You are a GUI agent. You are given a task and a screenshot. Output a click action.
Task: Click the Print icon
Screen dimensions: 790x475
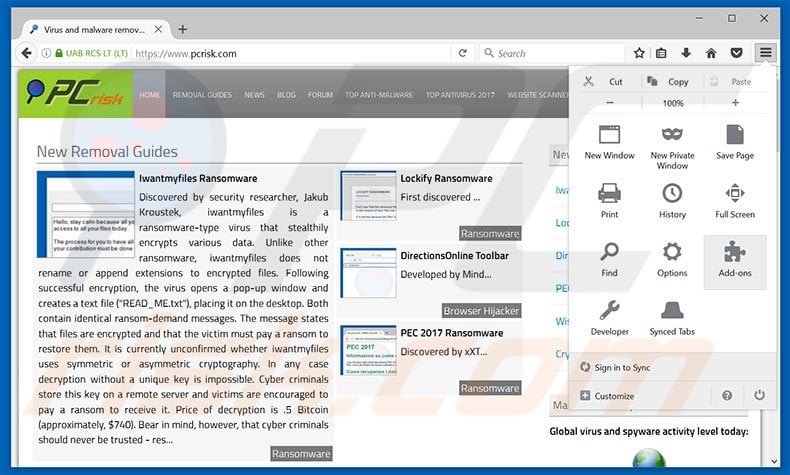609,200
